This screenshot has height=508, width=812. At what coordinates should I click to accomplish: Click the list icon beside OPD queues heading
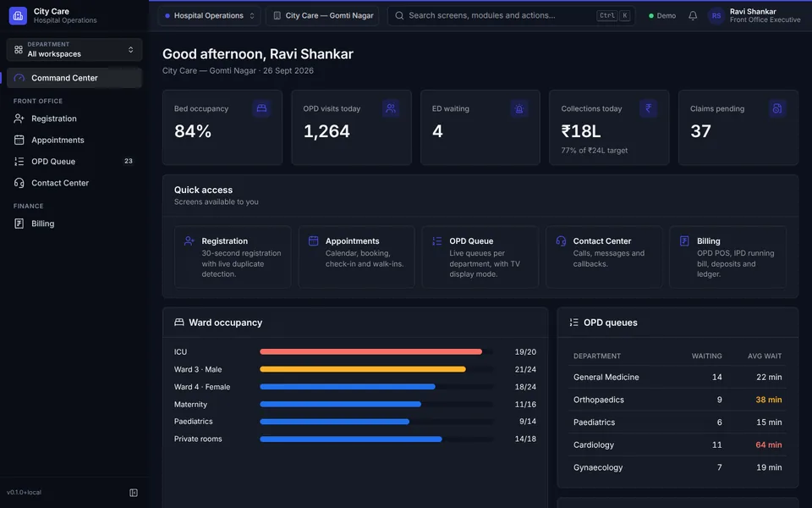coord(573,323)
